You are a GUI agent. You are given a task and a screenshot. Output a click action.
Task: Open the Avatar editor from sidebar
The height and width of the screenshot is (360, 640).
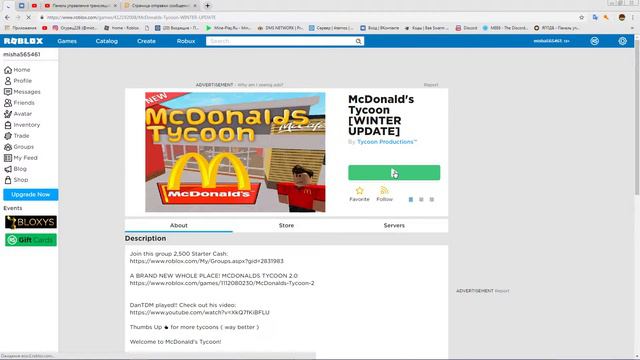pyautogui.click(x=18, y=114)
